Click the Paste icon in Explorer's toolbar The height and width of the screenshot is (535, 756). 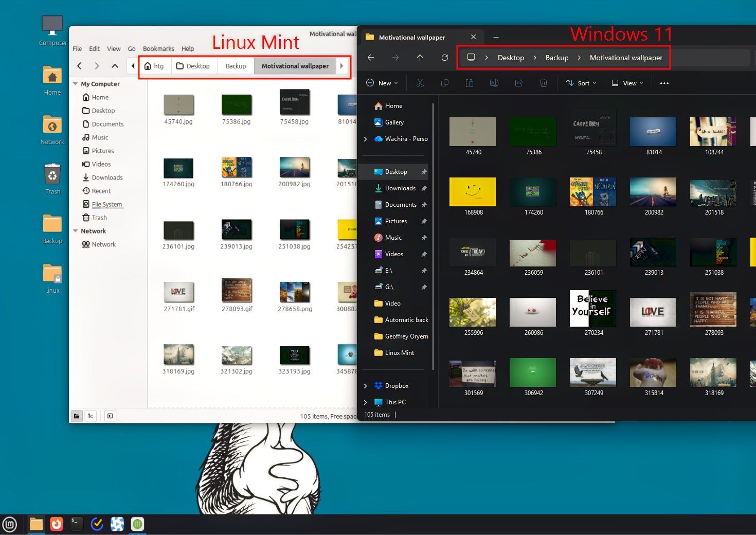click(x=469, y=83)
